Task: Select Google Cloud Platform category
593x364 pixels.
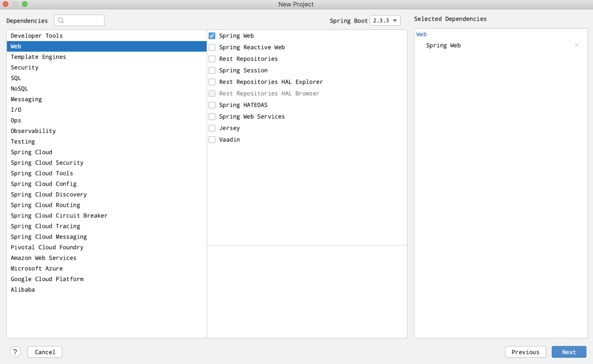Action: 107,279
